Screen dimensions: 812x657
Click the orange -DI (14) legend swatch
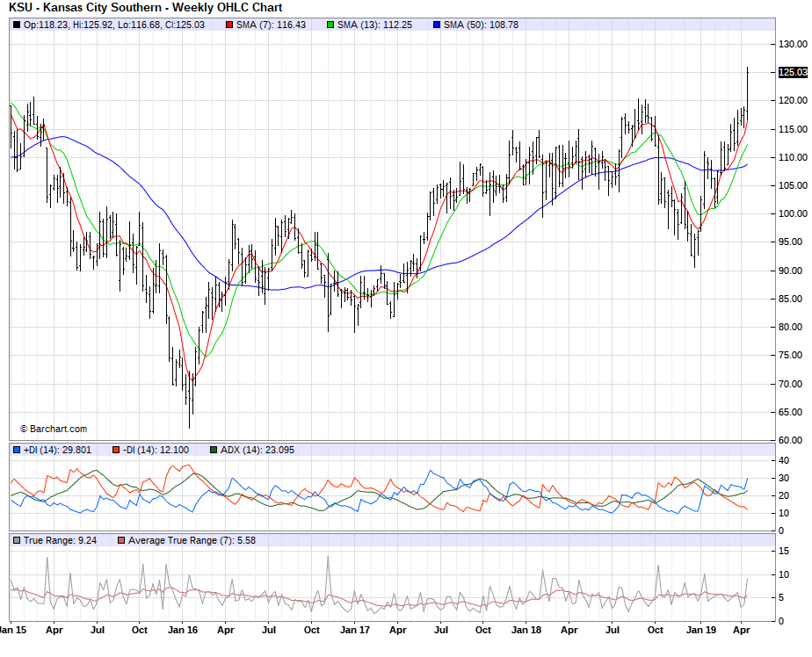(x=116, y=450)
